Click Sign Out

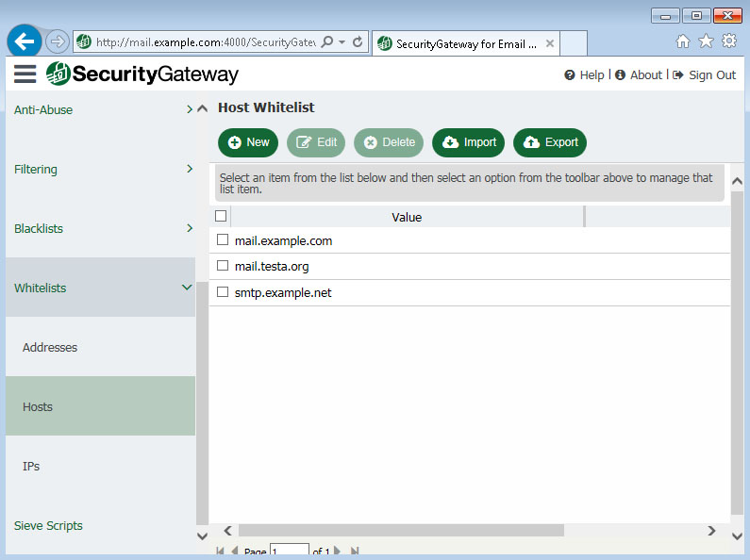pos(711,75)
